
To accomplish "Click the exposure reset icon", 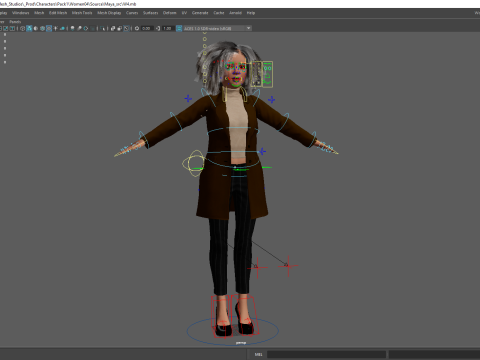I will point(137,28).
